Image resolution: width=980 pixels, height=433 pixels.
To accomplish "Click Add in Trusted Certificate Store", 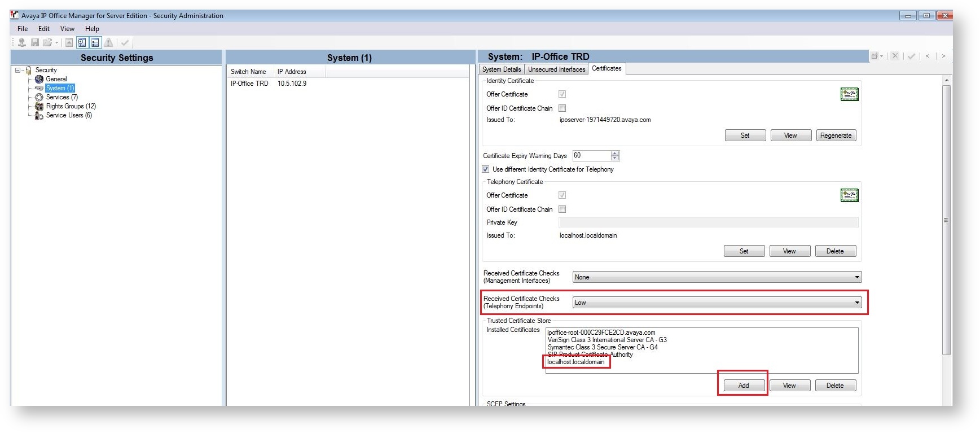I will (744, 386).
